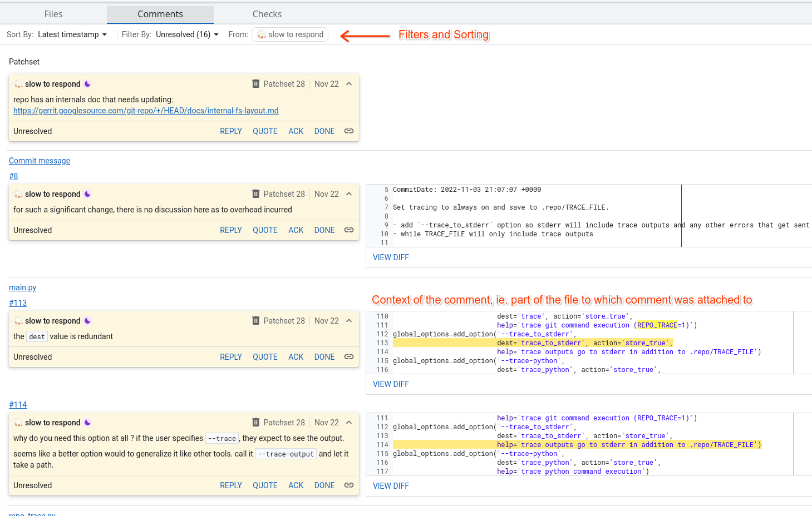Open the Commit message link
Viewport: 812px width, 516px height.
coord(39,160)
